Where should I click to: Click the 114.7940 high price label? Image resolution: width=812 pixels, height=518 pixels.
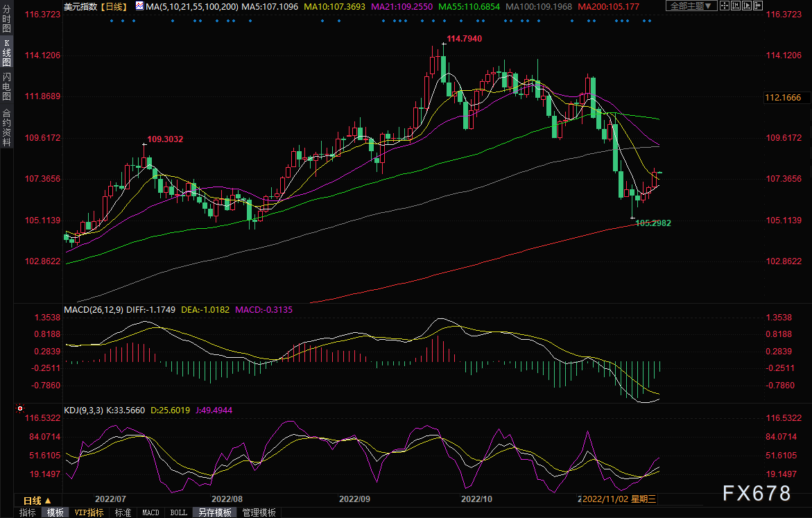pyautogui.click(x=464, y=39)
